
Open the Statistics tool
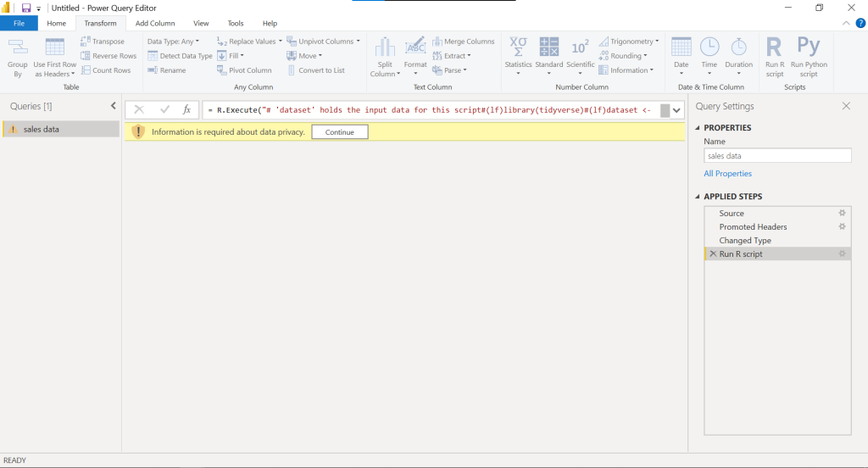pyautogui.click(x=518, y=57)
